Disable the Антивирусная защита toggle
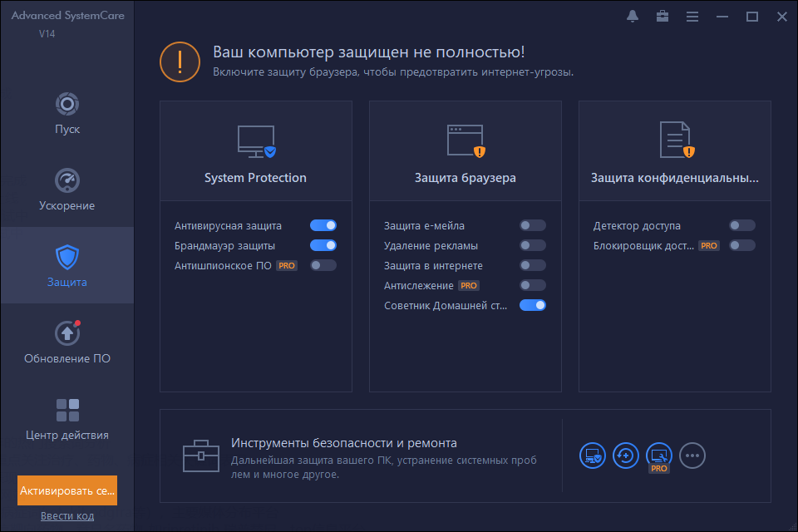 (323, 225)
